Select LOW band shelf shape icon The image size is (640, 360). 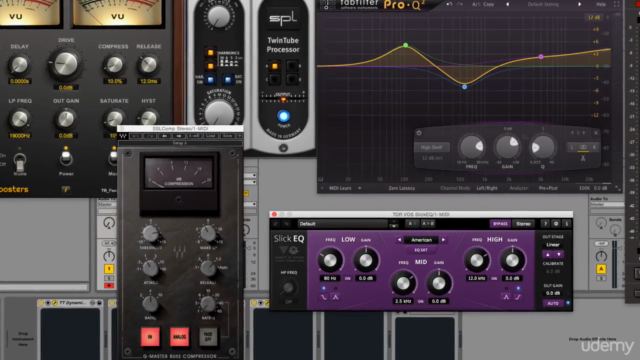[324, 297]
